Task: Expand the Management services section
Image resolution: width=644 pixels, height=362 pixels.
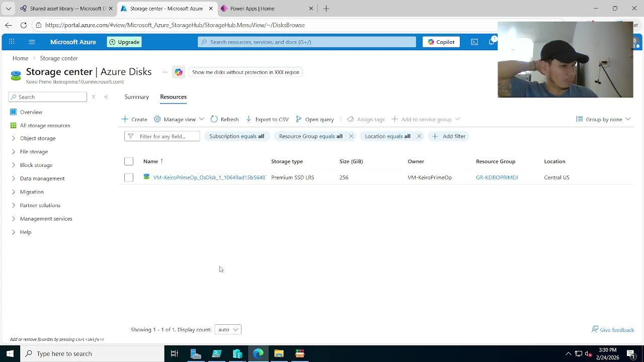Action: coord(46,218)
